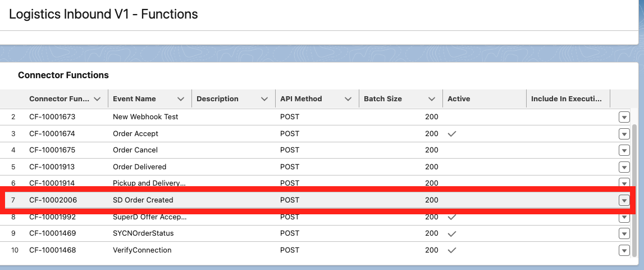The height and width of the screenshot is (270, 644).
Task: Sort by Include In Execution column header
Action: tap(567, 99)
